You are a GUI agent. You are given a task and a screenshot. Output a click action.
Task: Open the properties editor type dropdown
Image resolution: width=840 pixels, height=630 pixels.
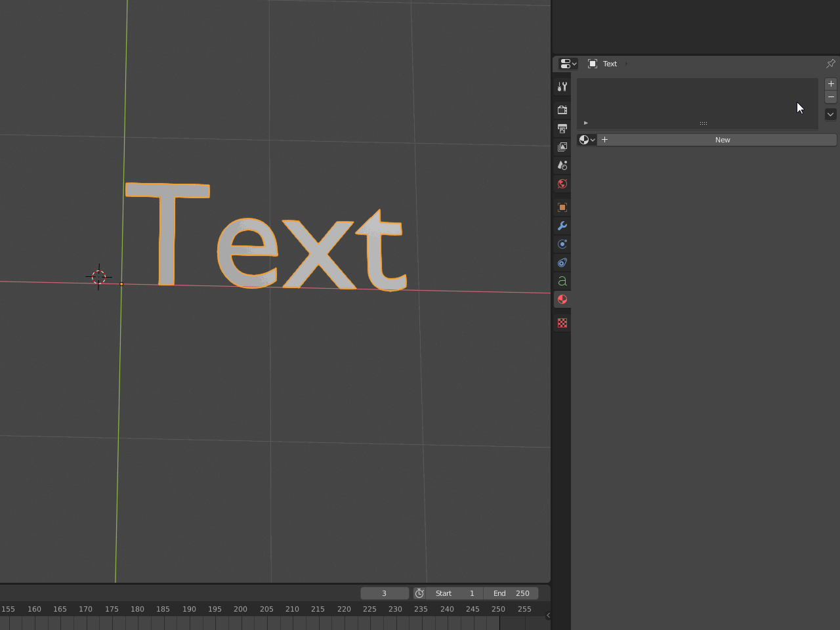(568, 63)
